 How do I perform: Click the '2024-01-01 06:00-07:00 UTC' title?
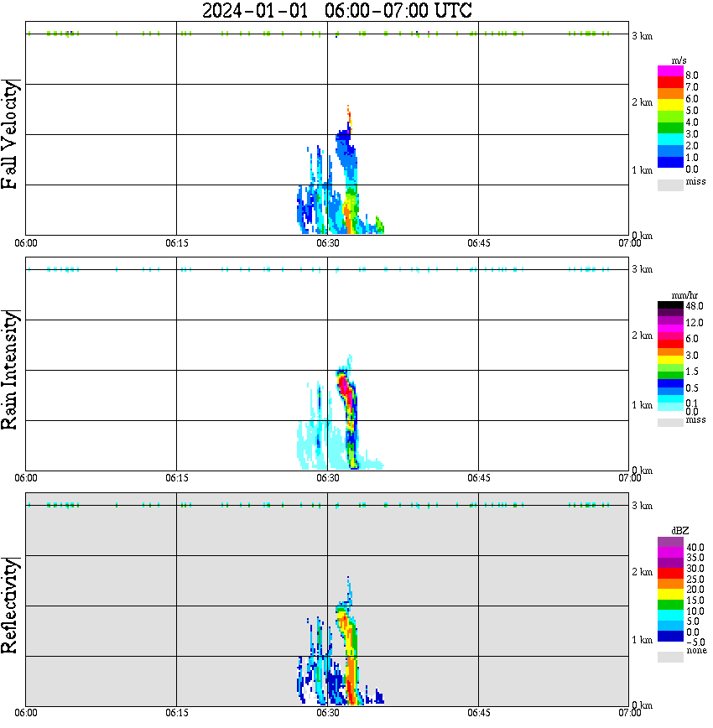[337, 11]
